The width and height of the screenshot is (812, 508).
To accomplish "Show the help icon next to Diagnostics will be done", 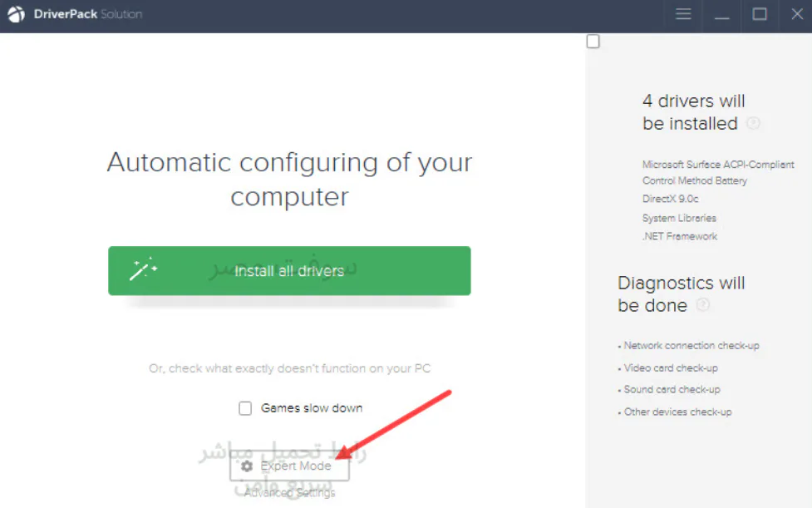I will (703, 305).
